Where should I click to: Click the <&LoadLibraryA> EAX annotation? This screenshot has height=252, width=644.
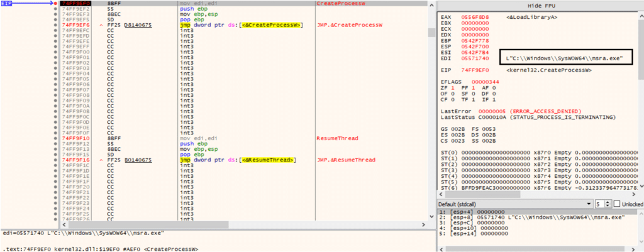coord(532,17)
